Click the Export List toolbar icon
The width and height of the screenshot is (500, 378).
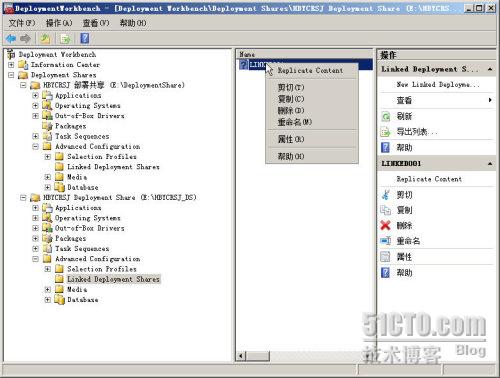[x=65, y=39]
